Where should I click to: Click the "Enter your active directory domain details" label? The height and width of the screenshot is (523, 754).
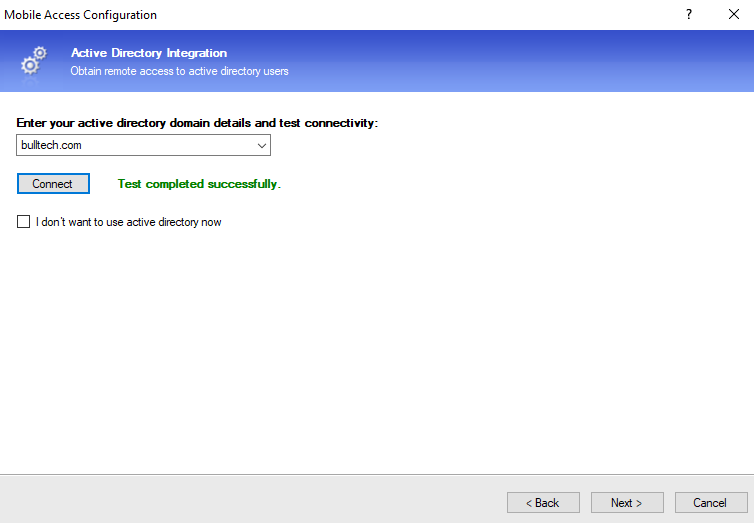point(197,123)
